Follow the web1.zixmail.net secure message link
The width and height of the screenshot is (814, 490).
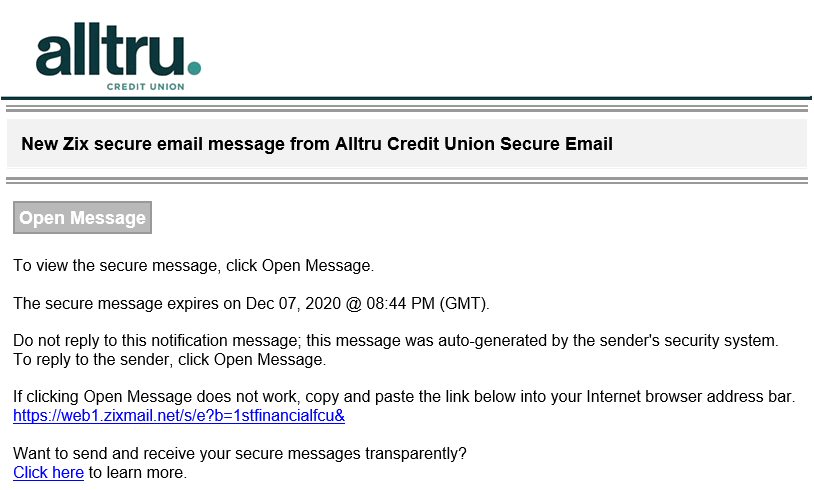point(179,416)
